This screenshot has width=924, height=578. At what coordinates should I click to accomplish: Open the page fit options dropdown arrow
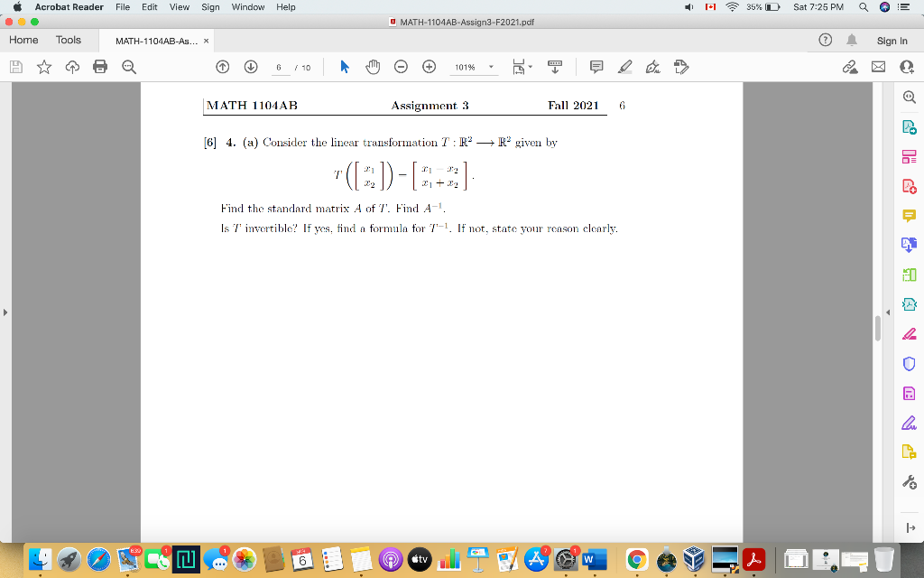click(529, 67)
